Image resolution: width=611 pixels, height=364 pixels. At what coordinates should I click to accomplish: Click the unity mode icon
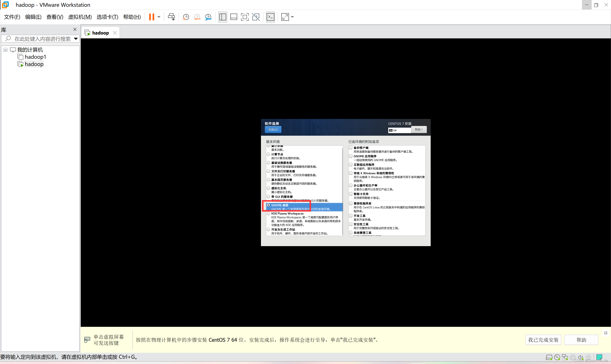tap(256, 17)
